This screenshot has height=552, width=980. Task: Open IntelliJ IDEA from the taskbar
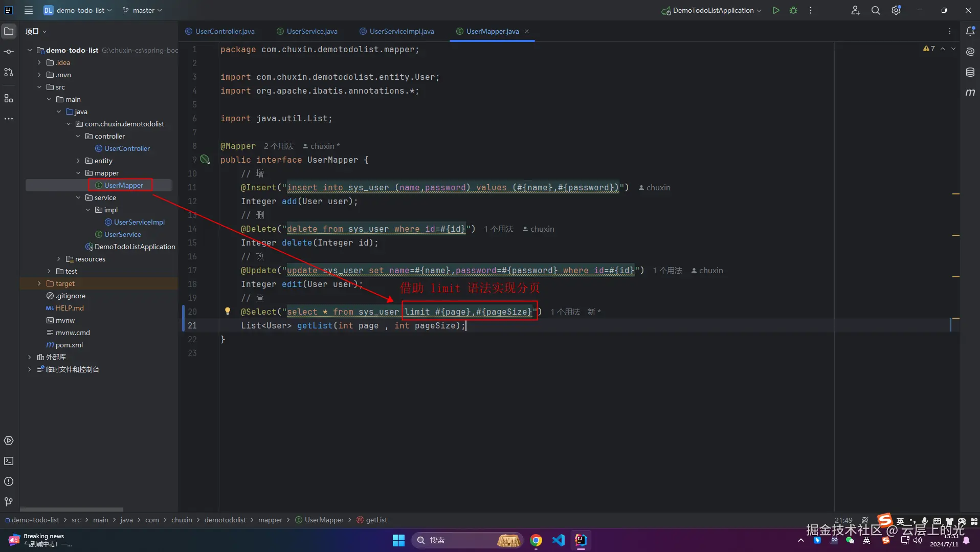point(581,540)
